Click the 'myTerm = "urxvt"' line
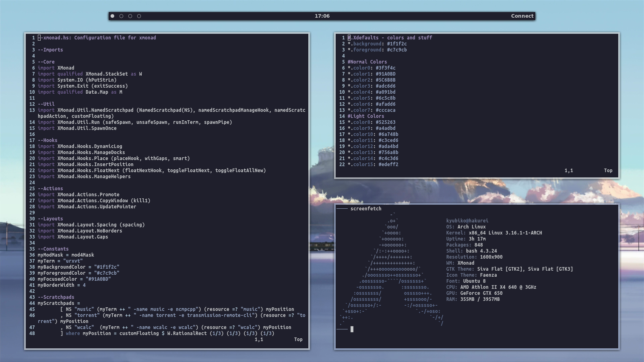This screenshot has width=644, height=362. tap(60, 261)
